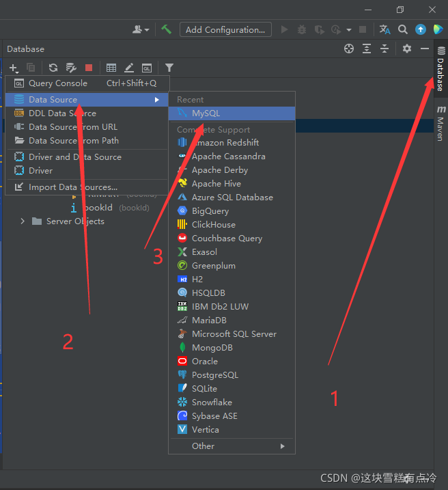Choose MariaDB data source
The height and width of the screenshot is (490, 448).
pos(232,321)
